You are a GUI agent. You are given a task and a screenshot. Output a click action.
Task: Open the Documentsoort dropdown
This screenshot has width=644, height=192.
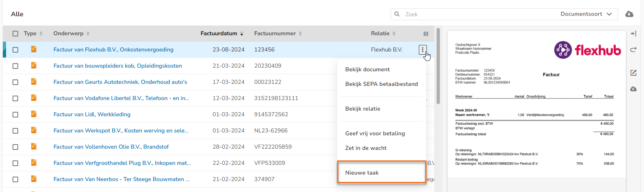(x=586, y=14)
